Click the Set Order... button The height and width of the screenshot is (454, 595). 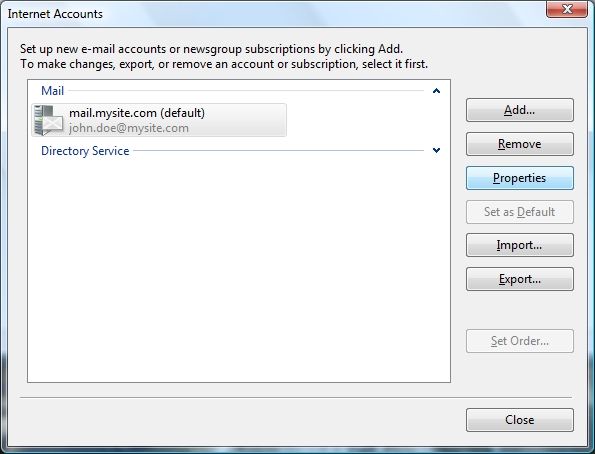[x=519, y=341]
